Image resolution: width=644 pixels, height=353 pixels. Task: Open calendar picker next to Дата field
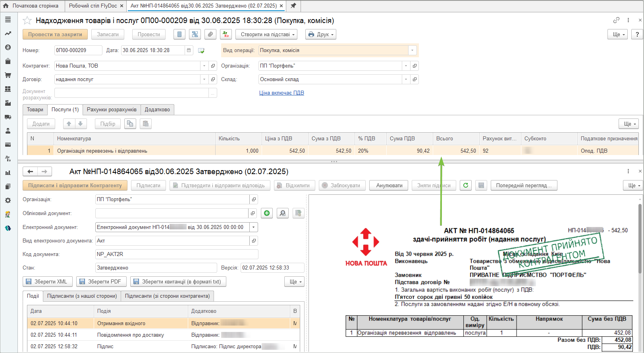pos(189,50)
